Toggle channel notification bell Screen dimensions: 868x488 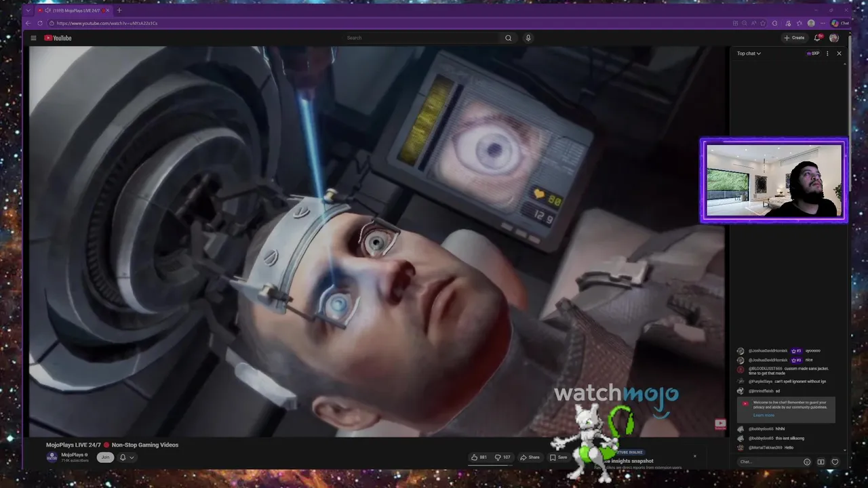123,457
